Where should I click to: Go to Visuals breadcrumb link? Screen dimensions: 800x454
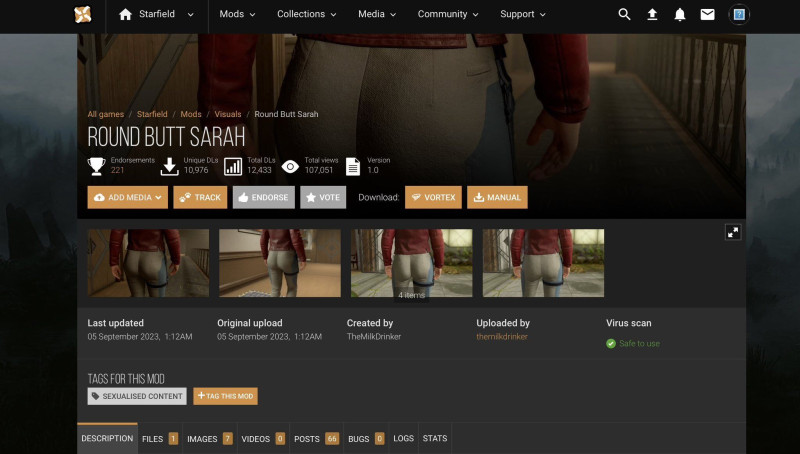coord(228,114)
